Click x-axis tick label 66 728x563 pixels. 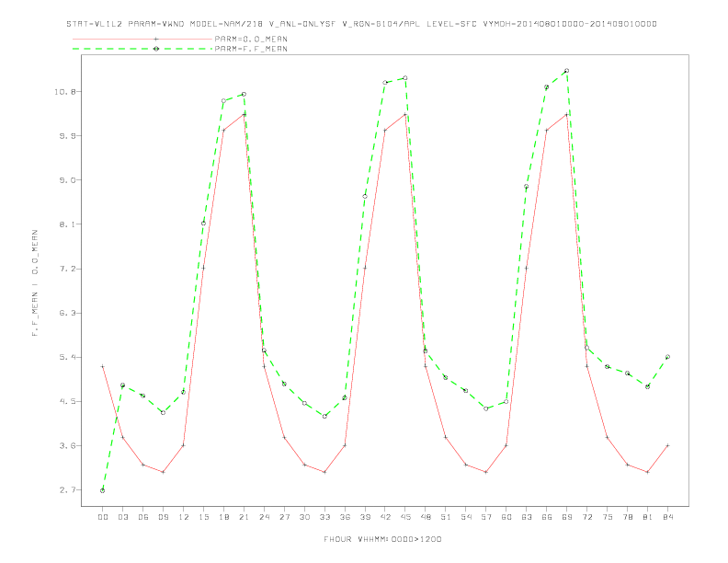547,517
